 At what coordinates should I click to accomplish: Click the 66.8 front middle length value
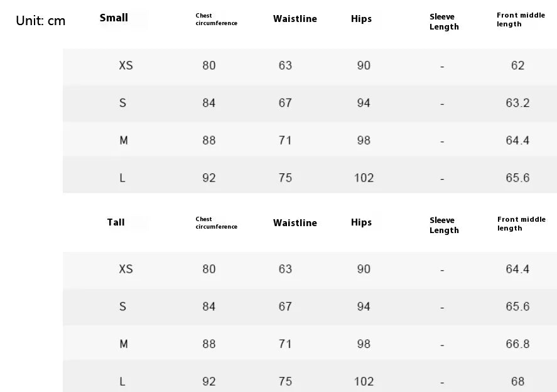pos(517,344)
